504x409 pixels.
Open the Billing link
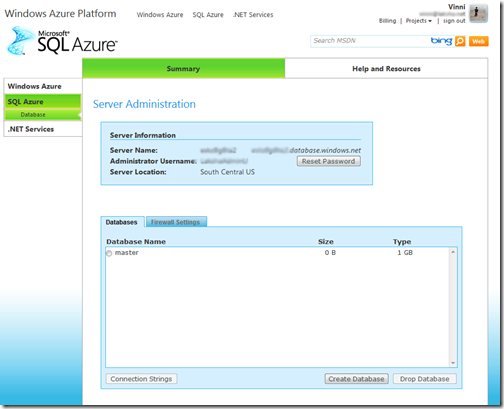coord(387,21)
